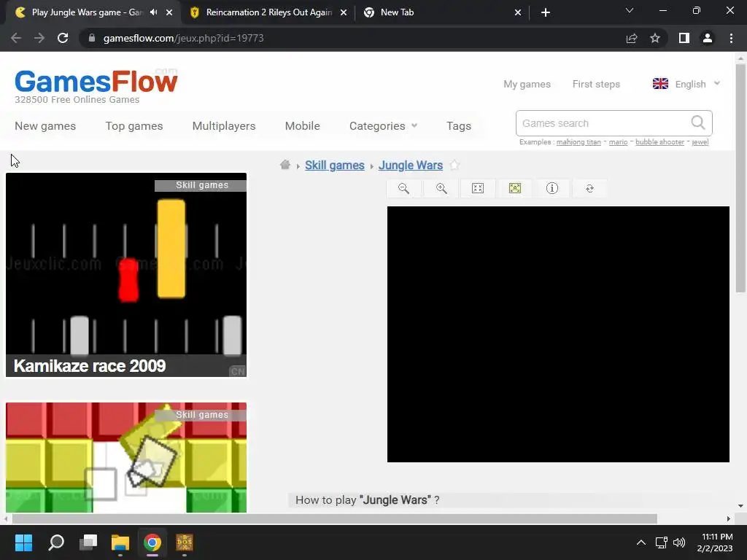Show hidden system tray icons
The width and height of the screenshot is (747, 560).
point(641,542)
